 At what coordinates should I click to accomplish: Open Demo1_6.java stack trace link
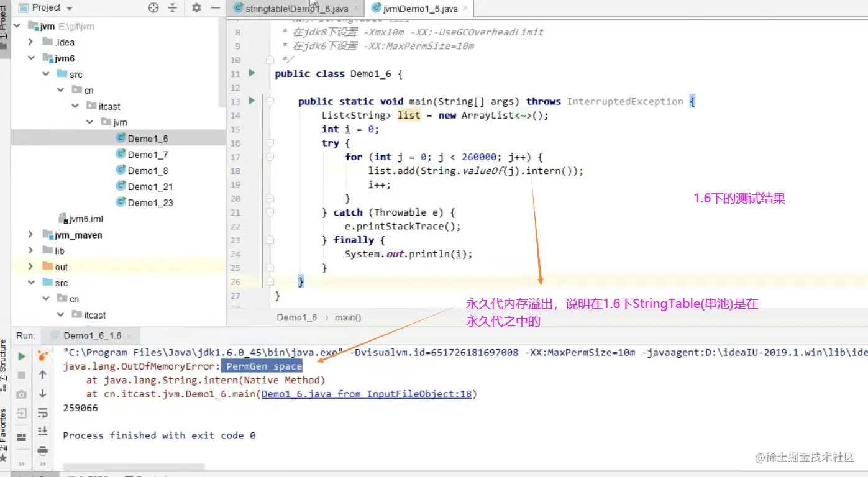(x=367, y=394)
